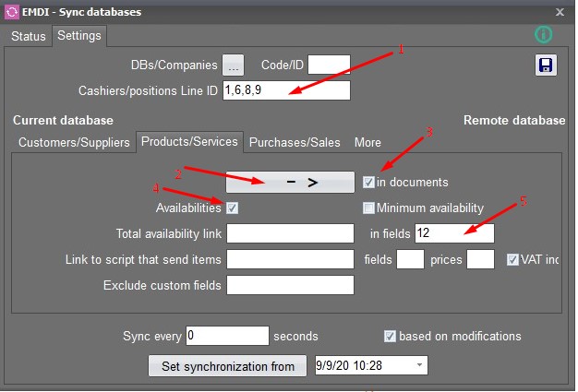Open the green info icon
The width and height of the screenshot is (578, 392).
click(543, 35)
